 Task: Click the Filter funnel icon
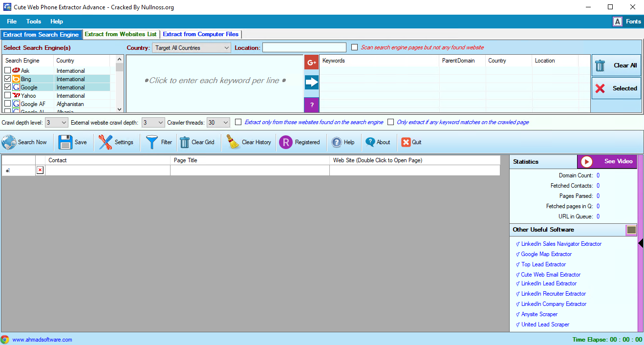click(151, 142)
